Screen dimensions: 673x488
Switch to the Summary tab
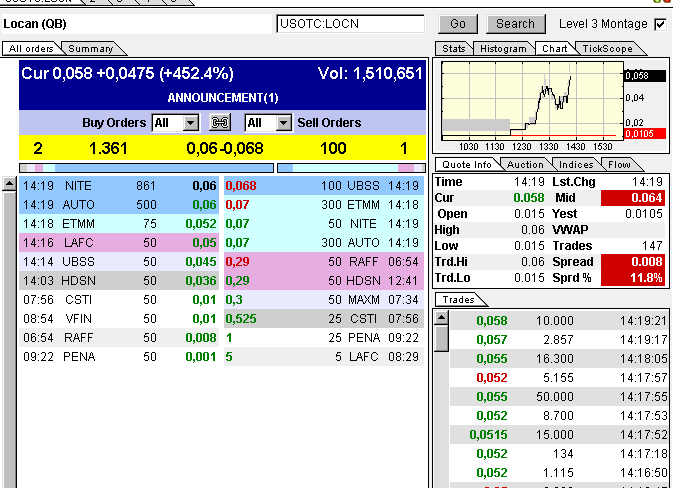90,48
